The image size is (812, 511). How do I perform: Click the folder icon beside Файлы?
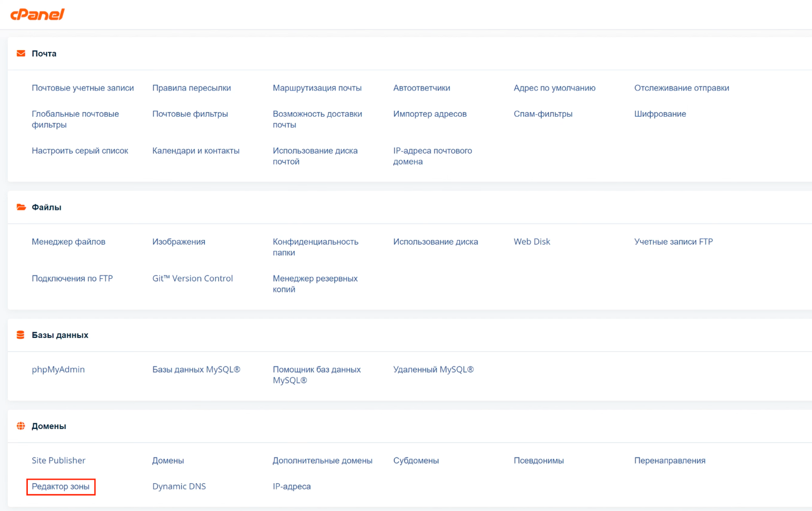(21, 207)
